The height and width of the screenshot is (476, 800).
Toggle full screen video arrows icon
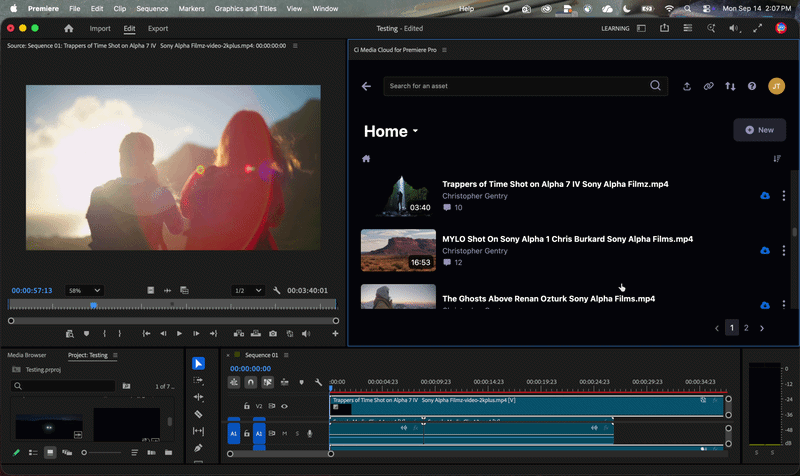758,29
